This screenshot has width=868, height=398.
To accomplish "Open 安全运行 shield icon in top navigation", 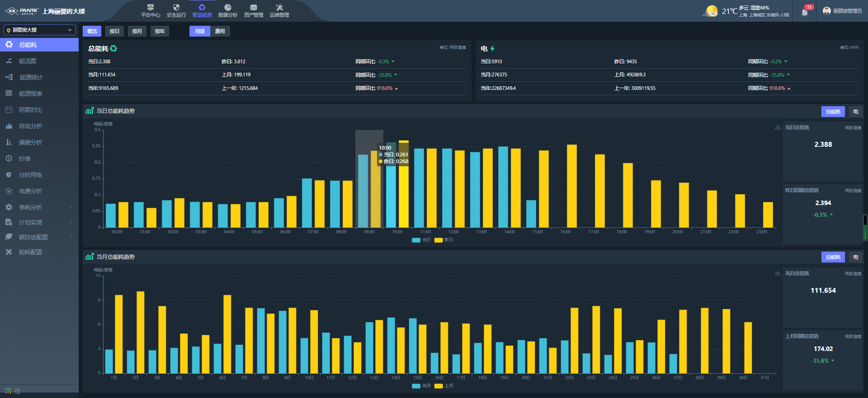I will coord(176,7).
